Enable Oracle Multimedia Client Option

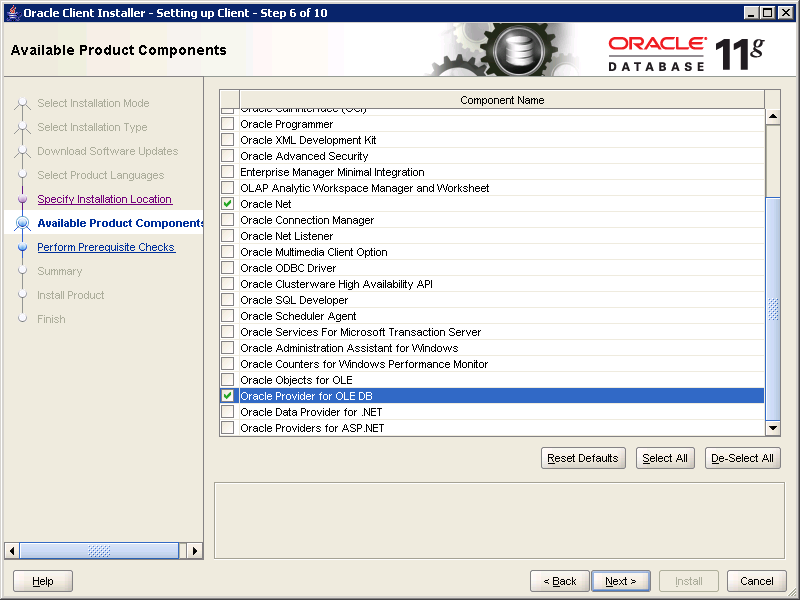coord(227,252)
